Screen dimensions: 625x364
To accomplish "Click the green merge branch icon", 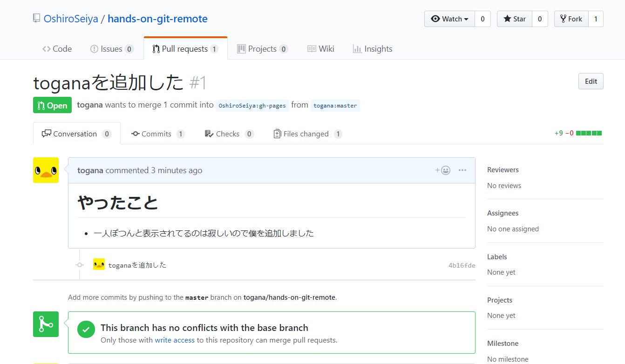I will [x=46, y=324].
